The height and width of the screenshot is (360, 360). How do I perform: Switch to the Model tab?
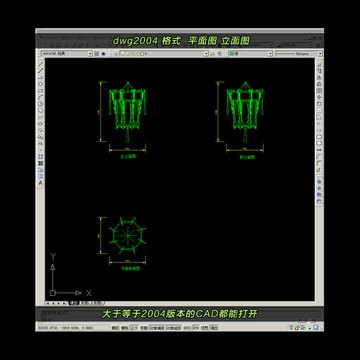[72, 303]
